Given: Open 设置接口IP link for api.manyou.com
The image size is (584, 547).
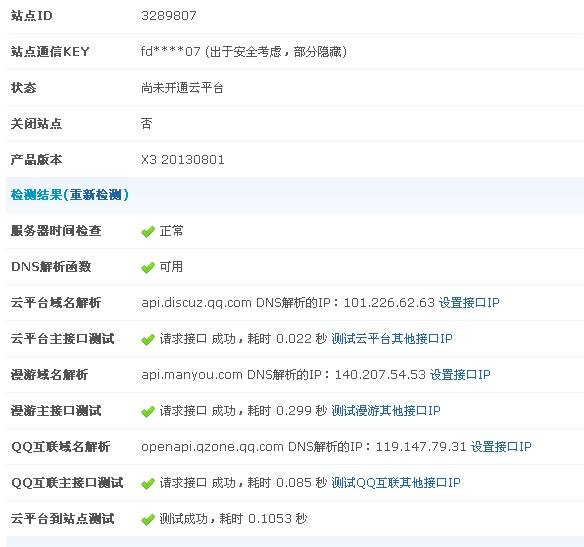Looking at the screenshot, I should point(460,374).
